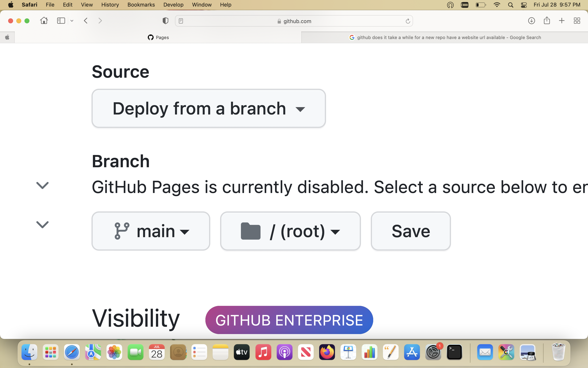Open Safari from the Dock

click(x=72, y=352)
